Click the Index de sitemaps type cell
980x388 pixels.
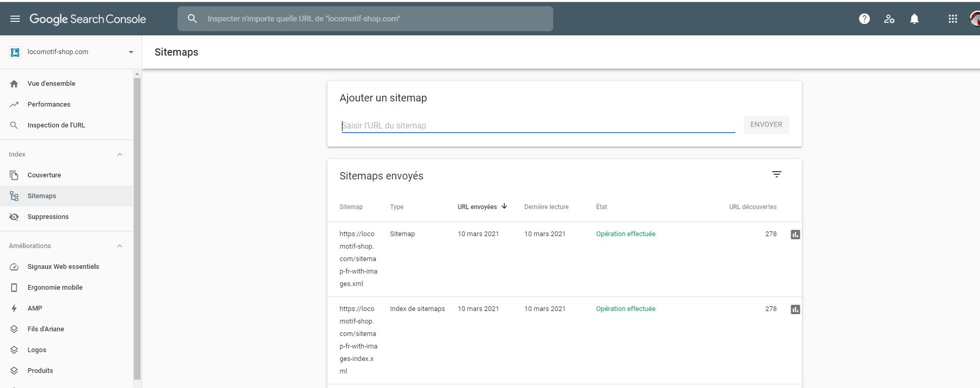[x=417, y=309]
